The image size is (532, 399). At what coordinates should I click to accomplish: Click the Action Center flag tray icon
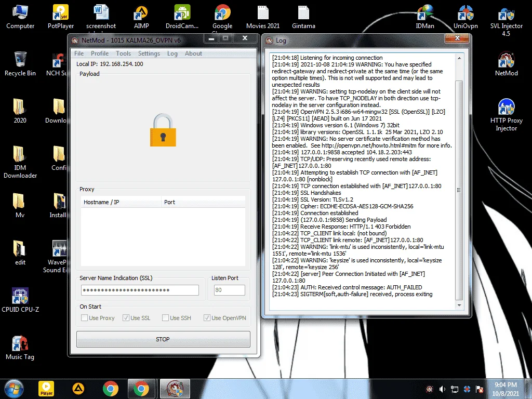480,389
